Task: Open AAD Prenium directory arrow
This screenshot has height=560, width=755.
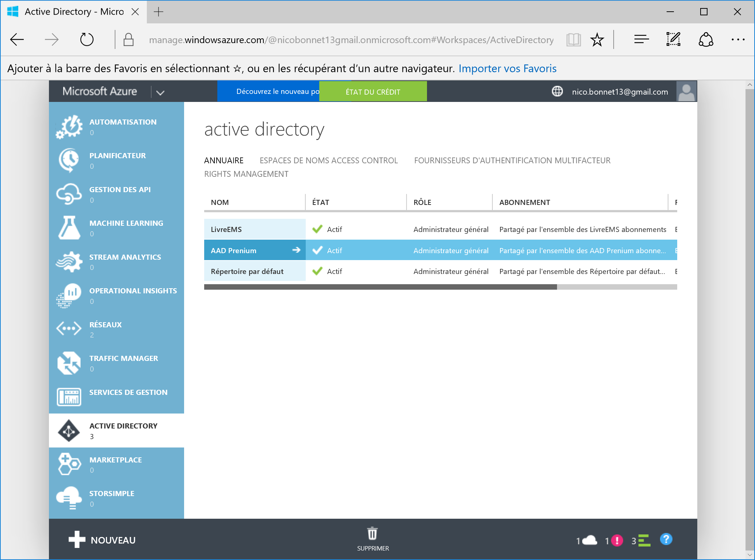Action: (x=296, y=250)
